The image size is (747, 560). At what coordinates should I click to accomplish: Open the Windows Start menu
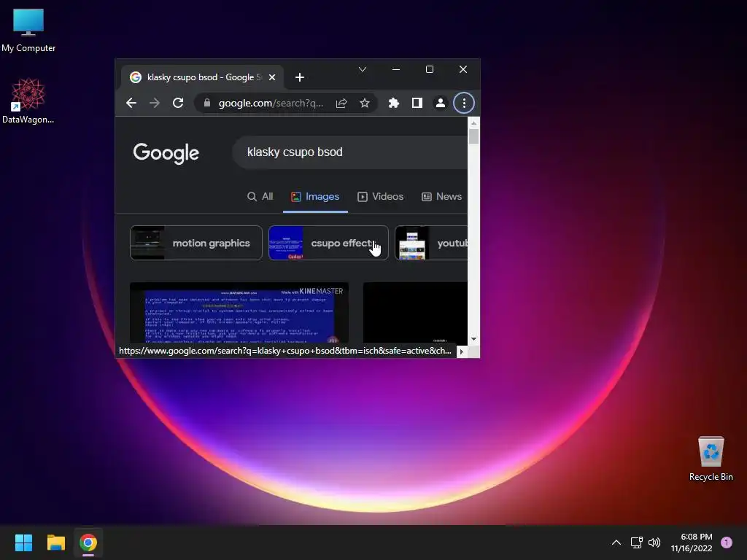coord(23,542)
